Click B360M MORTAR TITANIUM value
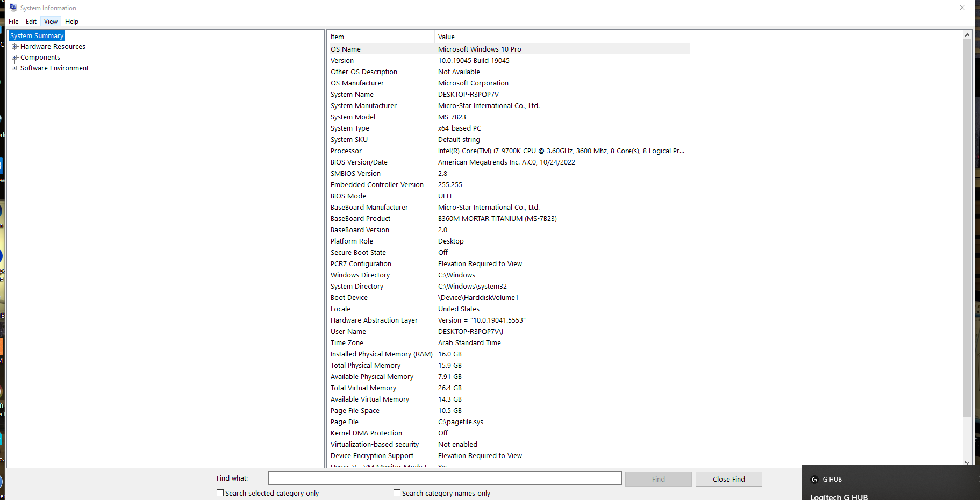The width and height of the screenshot is (980, 500). [x=497, y=218]
